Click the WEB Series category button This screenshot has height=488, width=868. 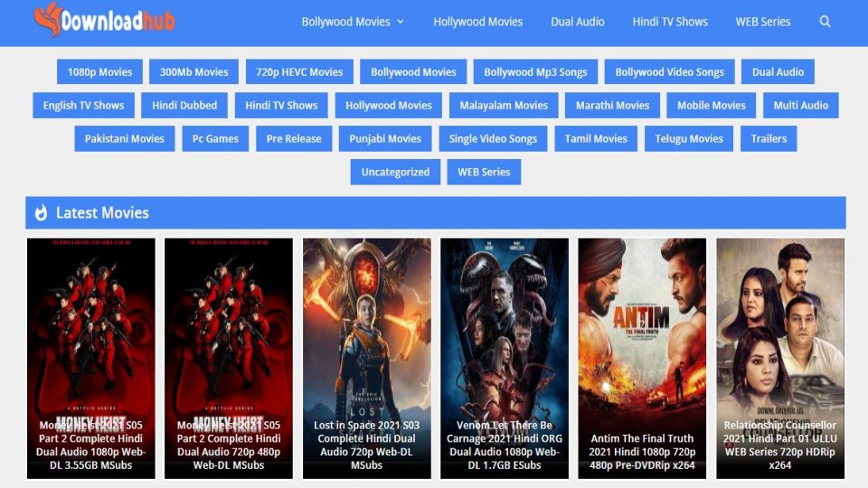click(x=484, y=172)
